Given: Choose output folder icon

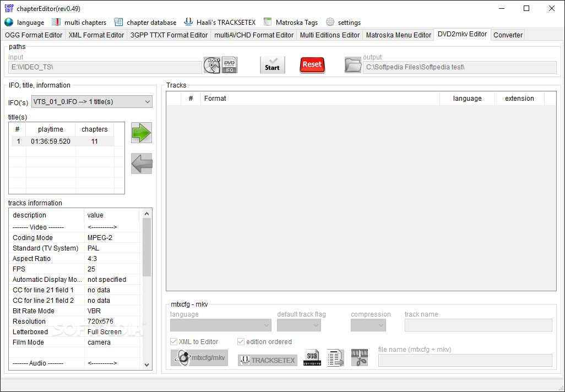Looking at the screenshot, I should pos(353,65).
